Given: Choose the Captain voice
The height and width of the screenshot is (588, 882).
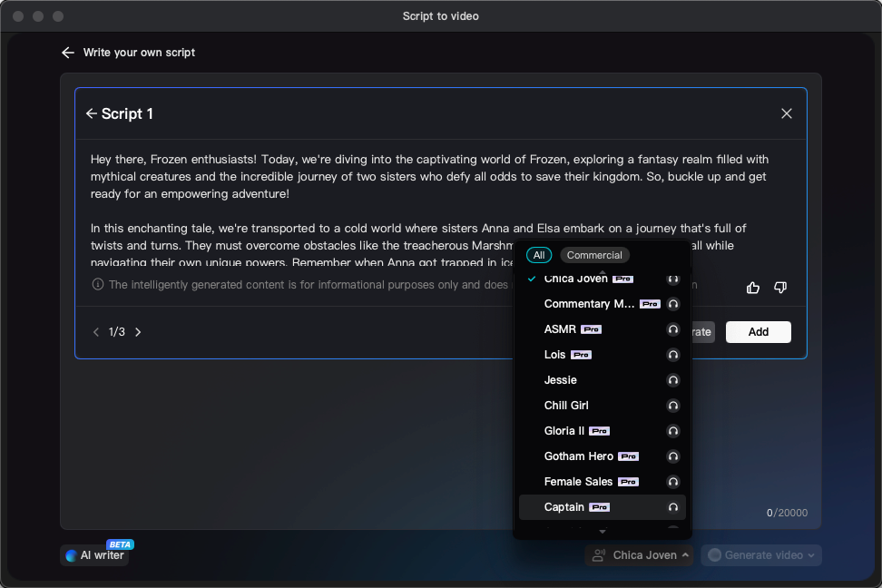Looking at the screenshot, I should point(603,507).
